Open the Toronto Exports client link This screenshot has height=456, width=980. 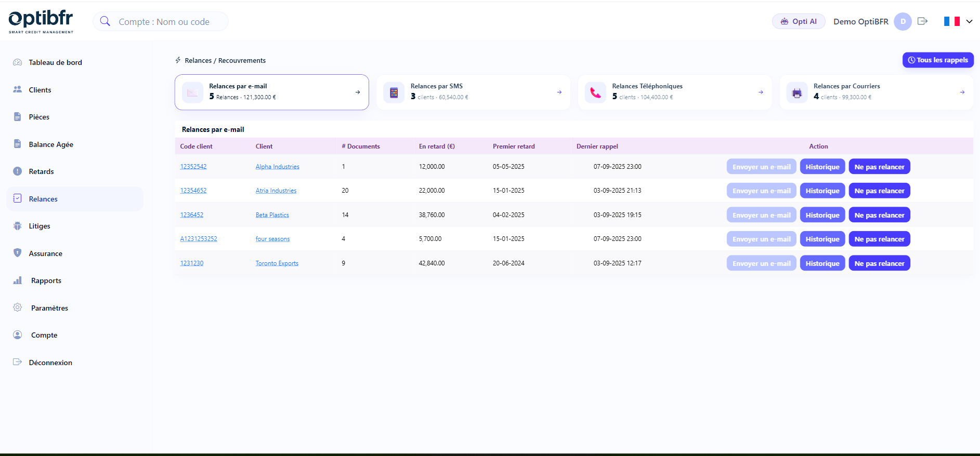tap(277, 263)
